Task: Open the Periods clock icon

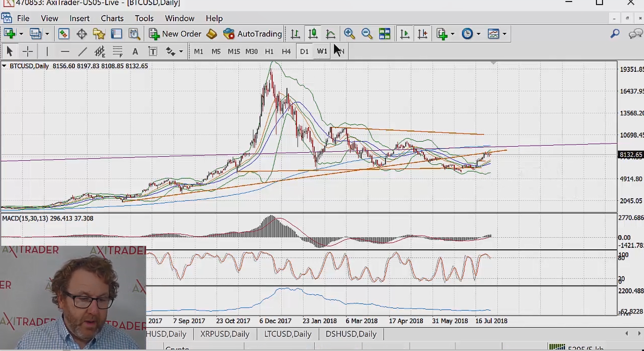Action: pos(467,34)
